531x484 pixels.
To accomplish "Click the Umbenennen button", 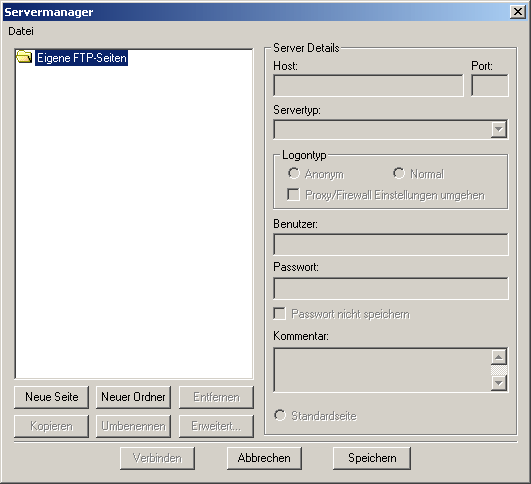I will pos(133,426).
